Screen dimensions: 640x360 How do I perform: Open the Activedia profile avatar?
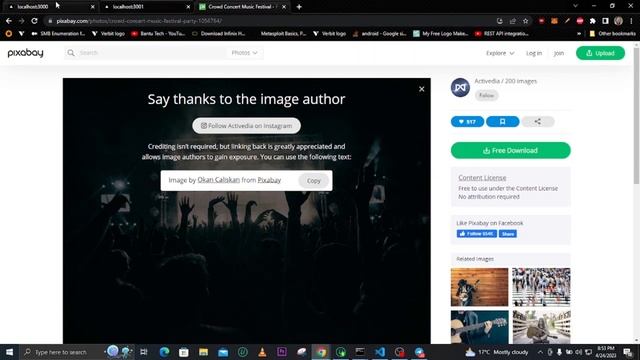(460, 87)
